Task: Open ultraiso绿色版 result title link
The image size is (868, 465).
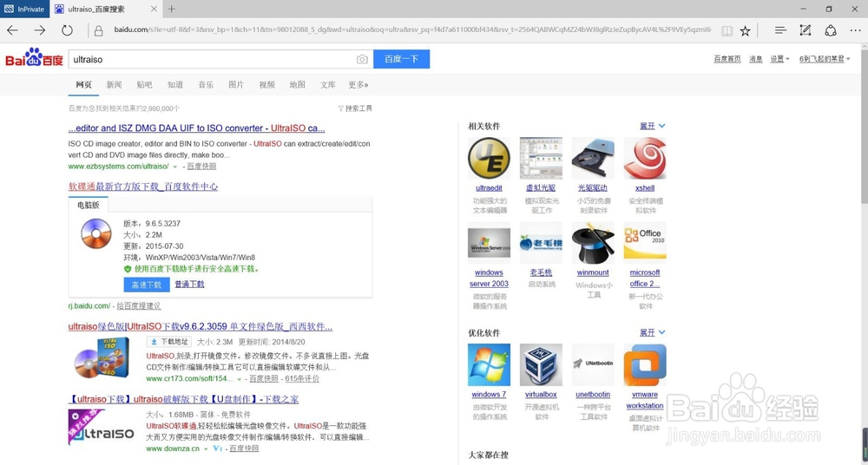Action: click(x=201, y=326)
